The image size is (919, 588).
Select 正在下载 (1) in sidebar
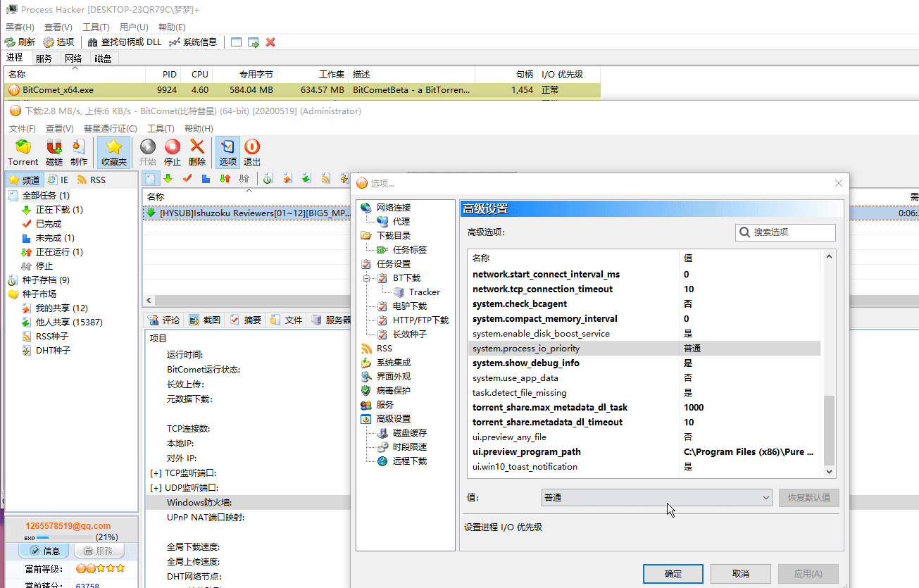[59, 210]
